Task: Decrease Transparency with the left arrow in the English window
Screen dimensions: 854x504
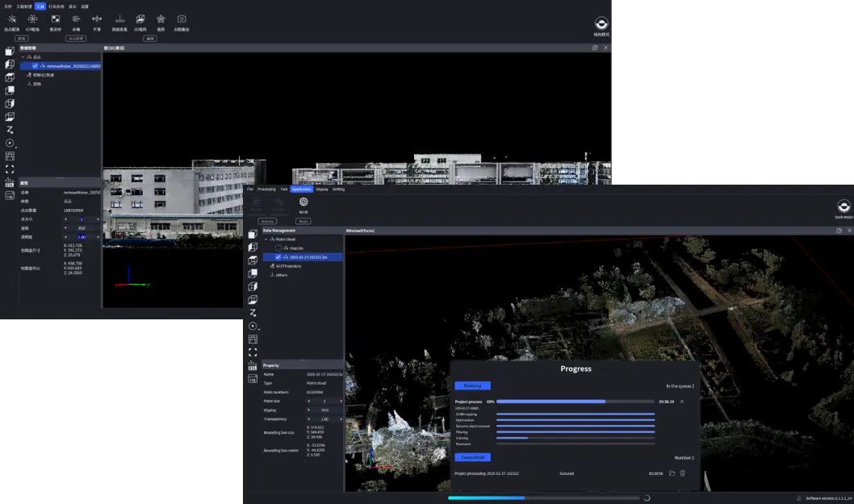Action: [x=308, y=419]
